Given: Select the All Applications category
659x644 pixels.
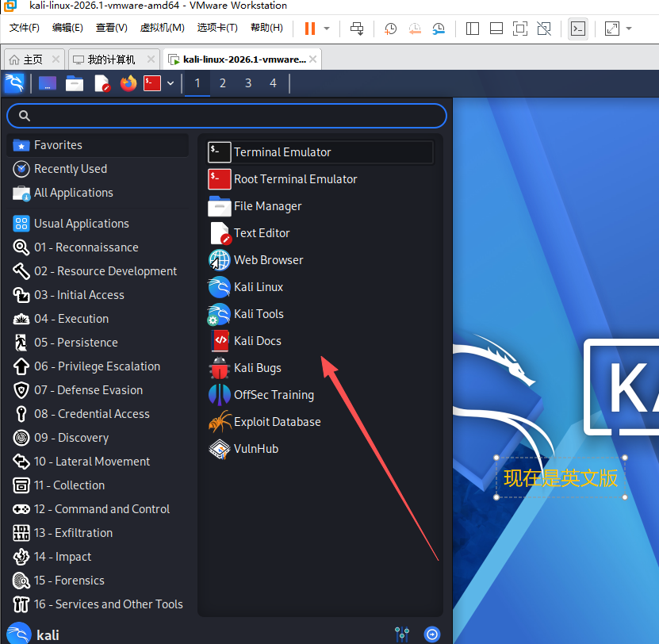Looking at the screenshot, I should [73, 193].
